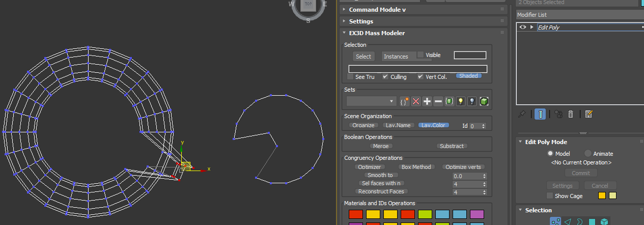The height and width of the screenshot is (225, 644).
Task: Click the Lay.Name button
Action: coord(398,125)
